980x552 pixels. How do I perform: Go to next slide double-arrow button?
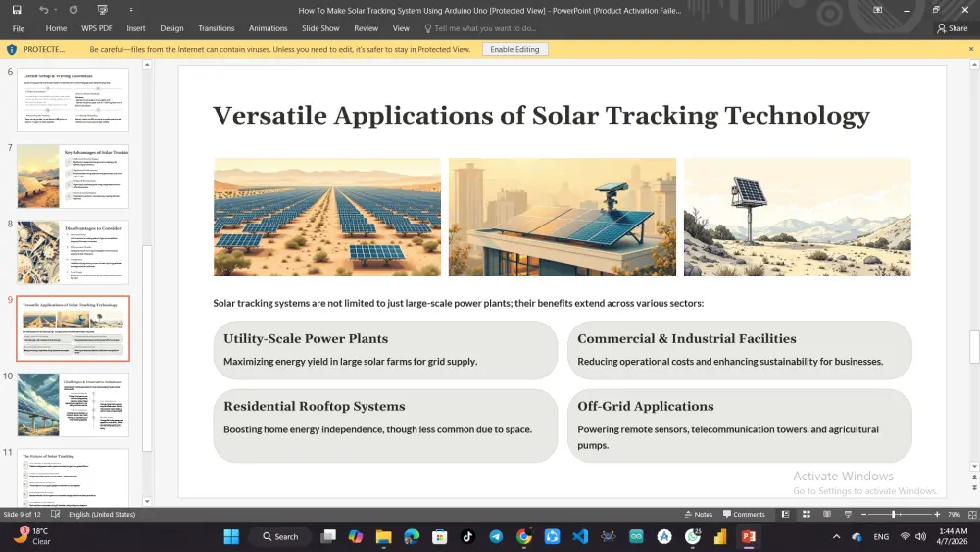pos(974,487)
